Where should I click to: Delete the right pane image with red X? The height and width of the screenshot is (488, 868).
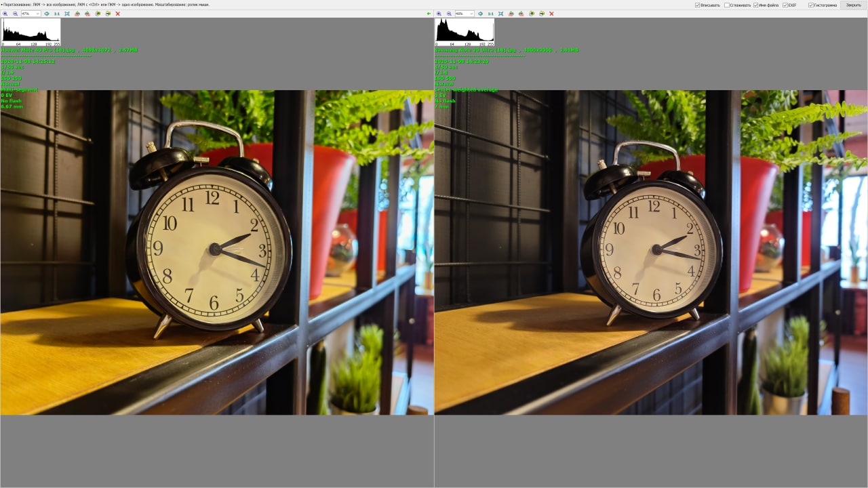[551, 14]
